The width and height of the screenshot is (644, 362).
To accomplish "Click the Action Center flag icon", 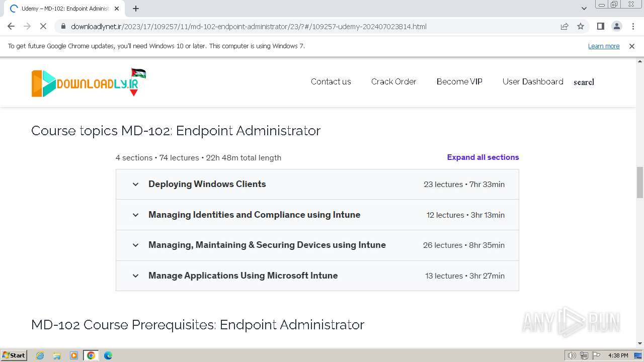I will tap(596, 355).
